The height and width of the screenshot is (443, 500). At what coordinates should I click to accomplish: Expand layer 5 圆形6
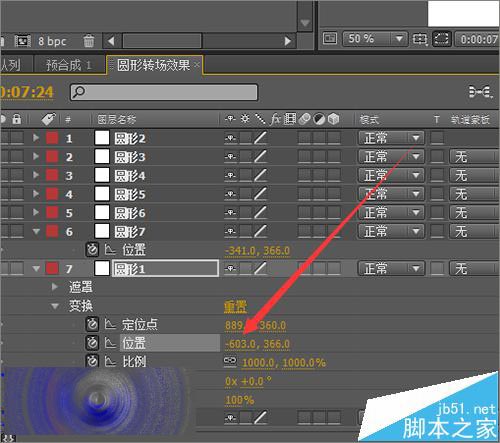coord(36,212)
